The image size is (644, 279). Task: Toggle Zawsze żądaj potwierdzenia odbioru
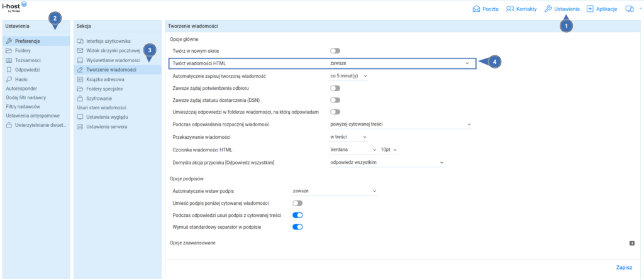(335, 88)
